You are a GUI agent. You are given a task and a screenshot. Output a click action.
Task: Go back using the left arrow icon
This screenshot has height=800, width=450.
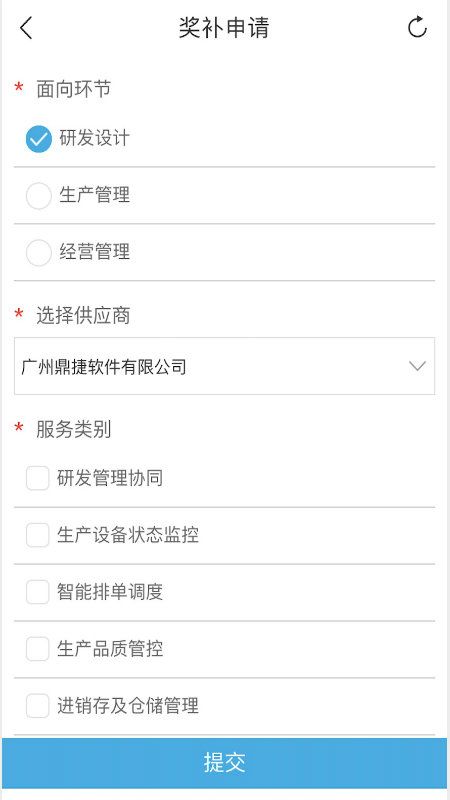pyautogui.click(x=26, y=28)
